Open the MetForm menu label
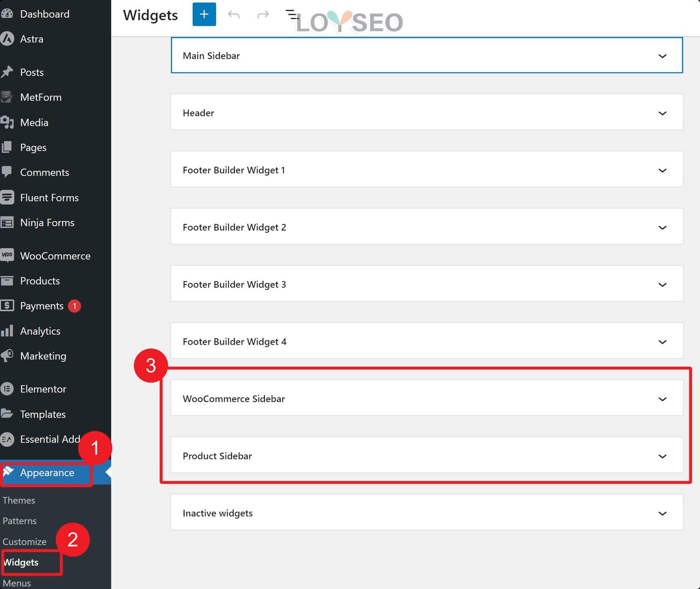700x589 pixels. click(x=41, y=97)
